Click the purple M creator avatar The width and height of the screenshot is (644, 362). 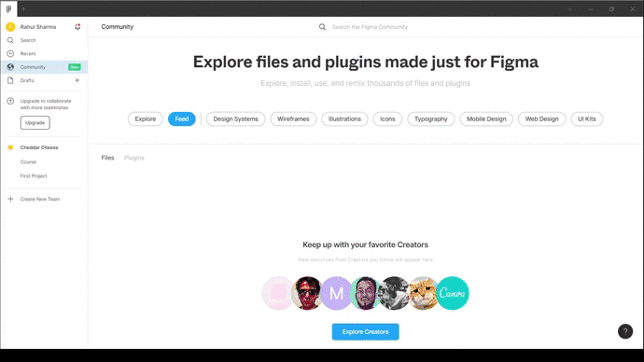[x=336, y=293]
